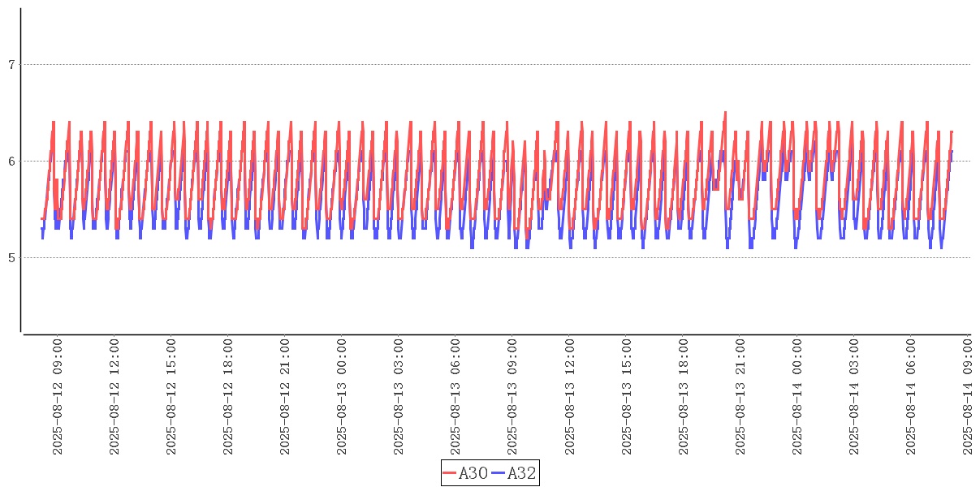Image resolution: width=980 pixels, height=487 pixels.
Task: Click the blue A32 legend line swatch
Action: (499, 473)
